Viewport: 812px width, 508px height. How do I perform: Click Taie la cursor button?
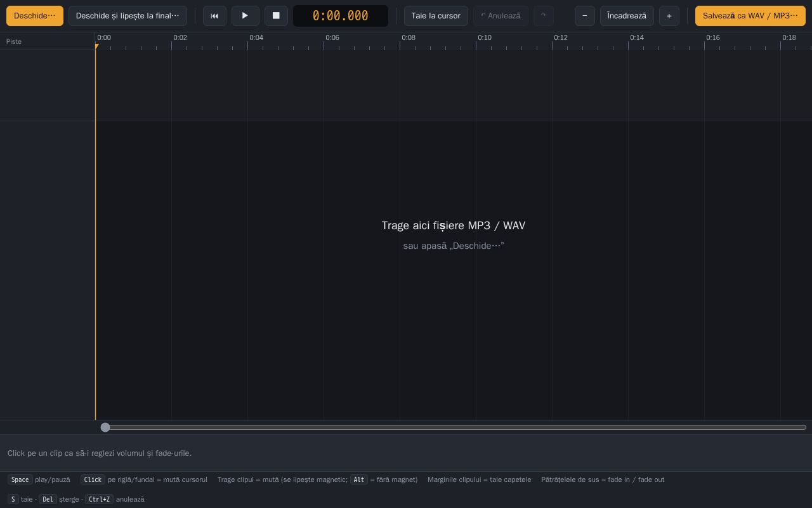436,16
